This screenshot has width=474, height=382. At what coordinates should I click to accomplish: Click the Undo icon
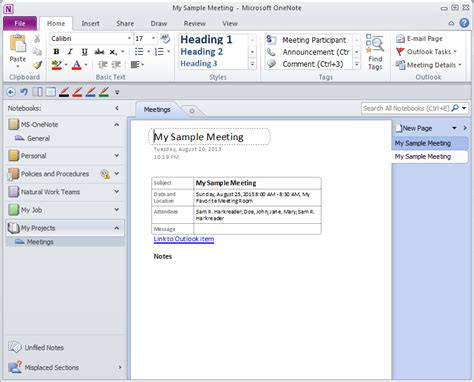(24, 92)
